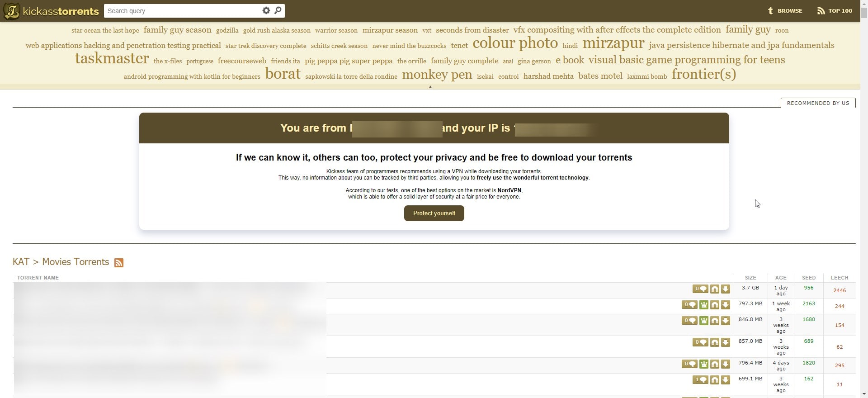Viewport: 868px width, 398px height.
Task: Click verified crown icon on 797.3 MB row
Action: click(x=704, y=305)
